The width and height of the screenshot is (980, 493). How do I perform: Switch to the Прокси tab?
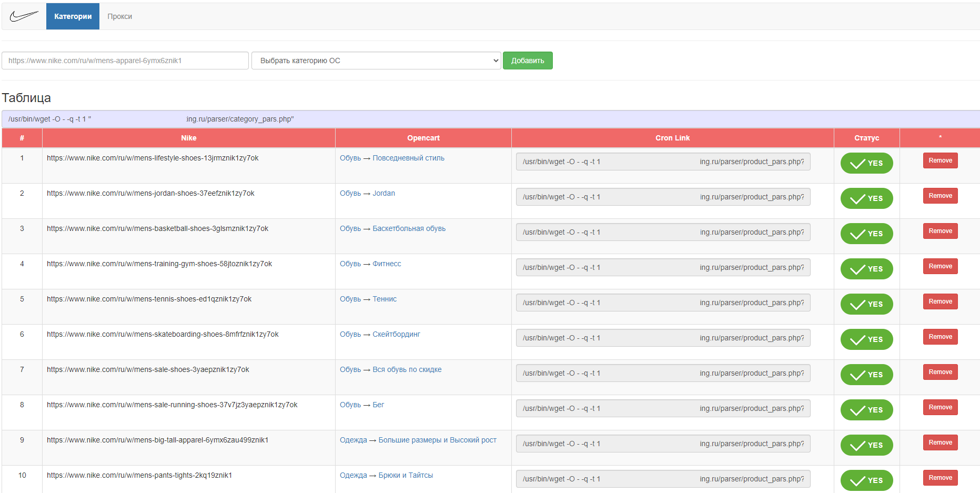[x=120, y=16]
